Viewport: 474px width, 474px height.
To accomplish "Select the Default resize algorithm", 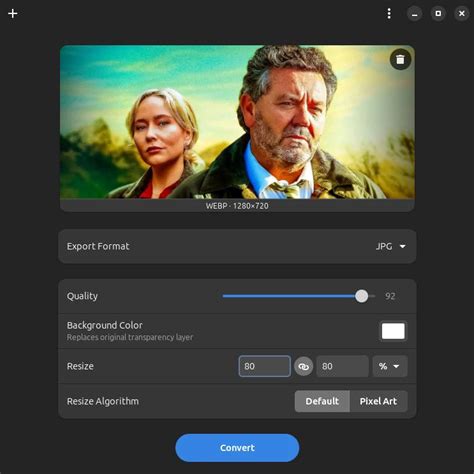I will [x=322, y=401].
